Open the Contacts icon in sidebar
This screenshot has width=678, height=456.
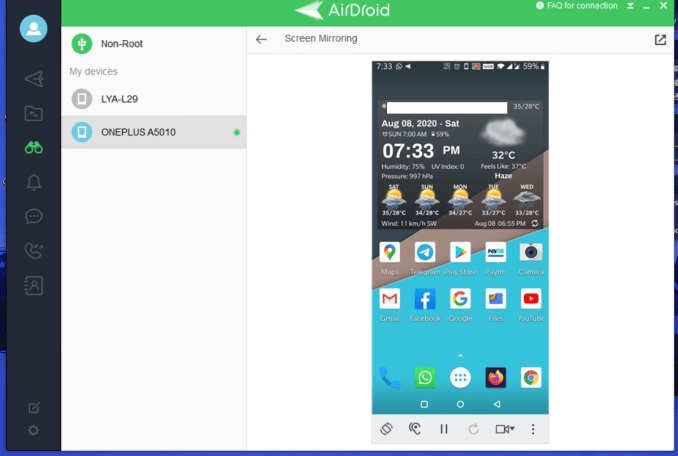click(34, 285)
